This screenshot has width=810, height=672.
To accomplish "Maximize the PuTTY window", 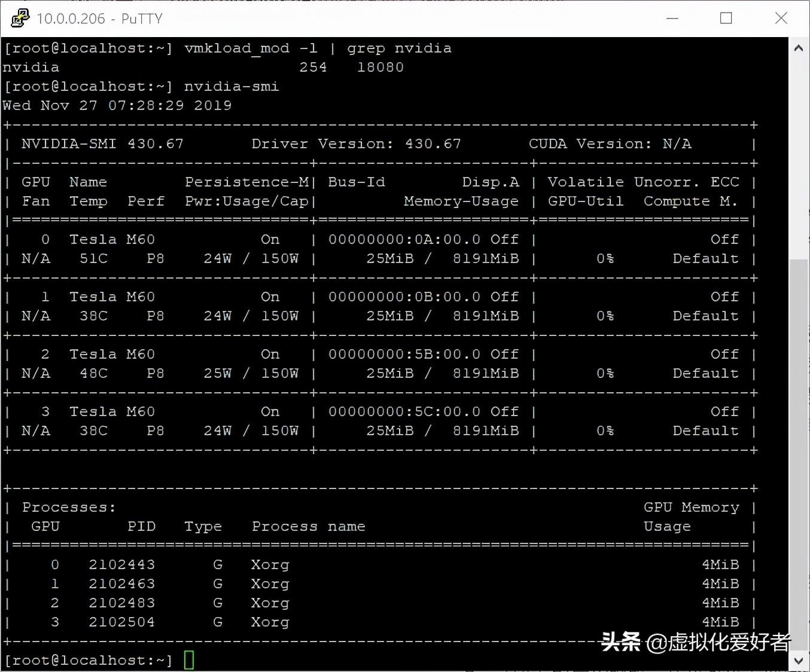I will click(726, 18).
